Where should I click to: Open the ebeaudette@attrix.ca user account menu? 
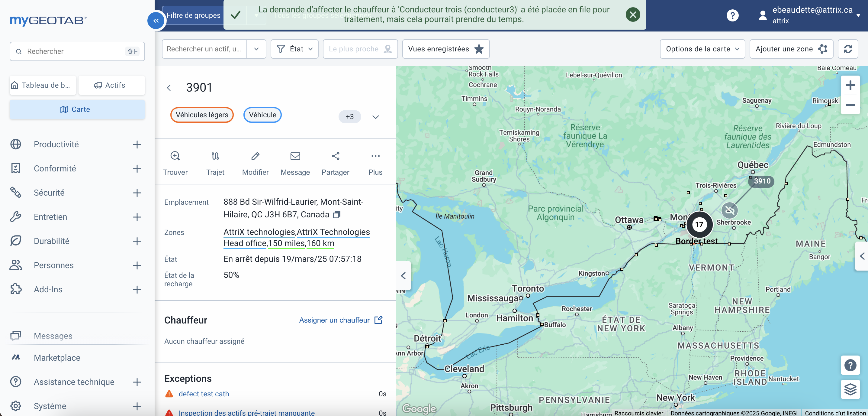809,15
